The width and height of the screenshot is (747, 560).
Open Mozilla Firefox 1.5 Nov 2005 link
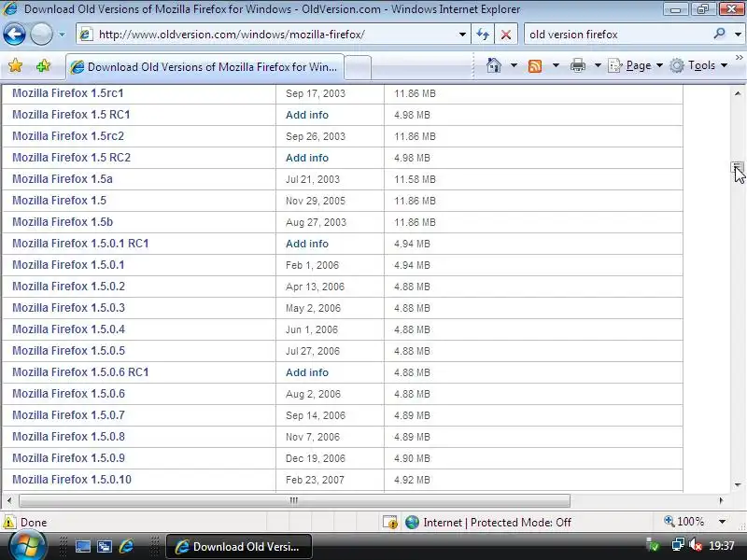pos(59,201)
